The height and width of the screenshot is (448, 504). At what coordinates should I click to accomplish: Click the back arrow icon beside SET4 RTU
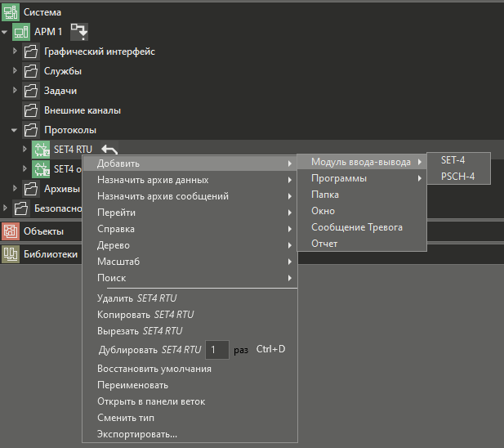coord(109,150)
